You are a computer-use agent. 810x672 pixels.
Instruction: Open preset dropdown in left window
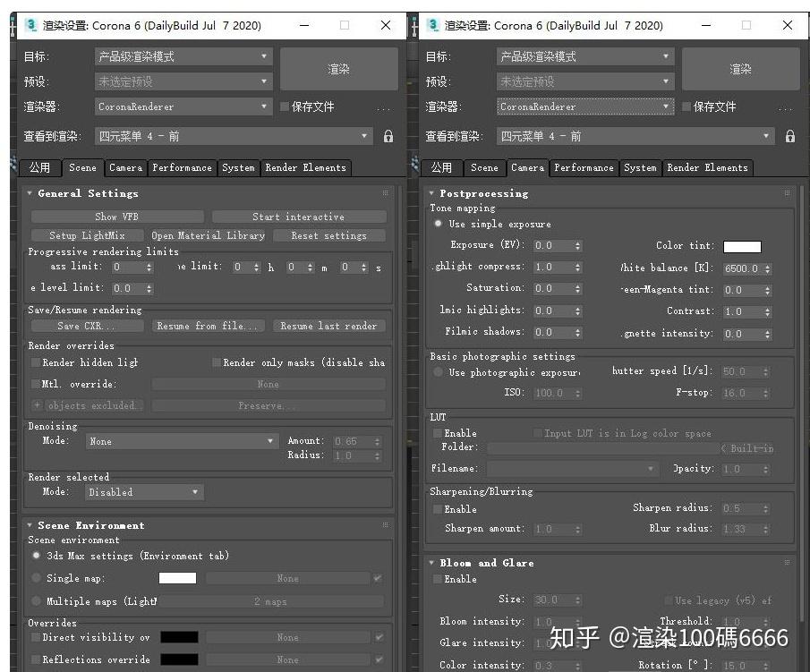(x=183, y=81)
